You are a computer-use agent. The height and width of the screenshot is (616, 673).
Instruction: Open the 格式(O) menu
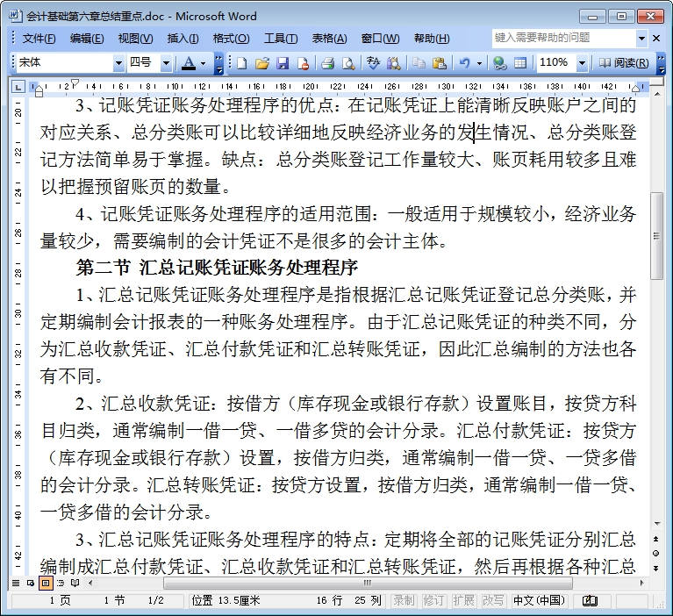[231, 39]
